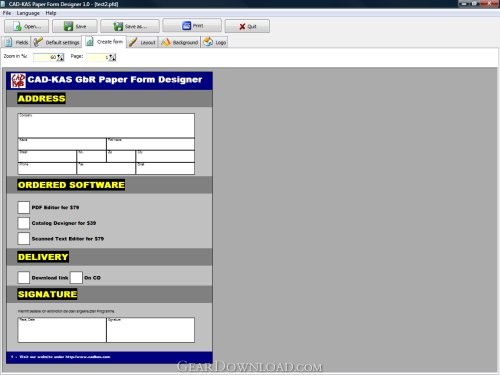Image resolution: width=500 pixels, height=375 pixels.
Task: Click the CAD-KAS logo in form header
Action: [x=18, y=80]
